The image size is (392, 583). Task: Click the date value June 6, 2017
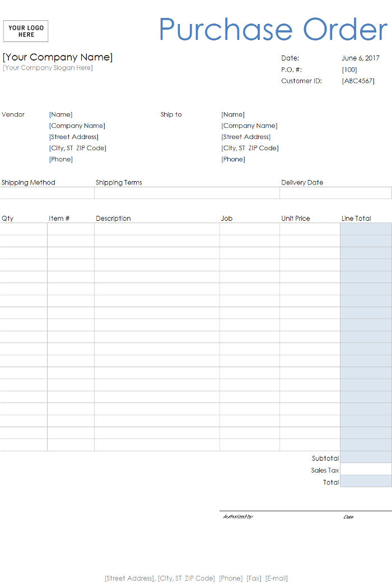tap(361, 58)
